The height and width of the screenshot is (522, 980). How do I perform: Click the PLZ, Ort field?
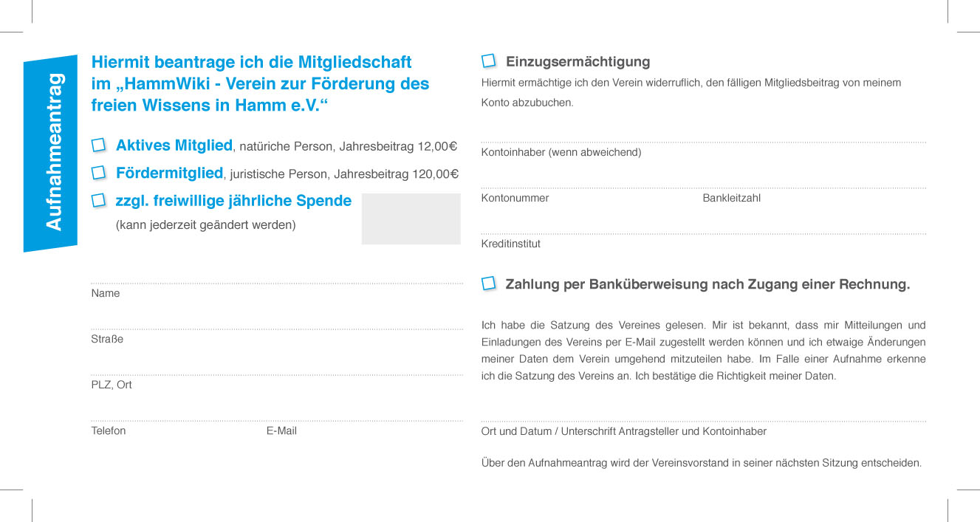click(276, 365)
